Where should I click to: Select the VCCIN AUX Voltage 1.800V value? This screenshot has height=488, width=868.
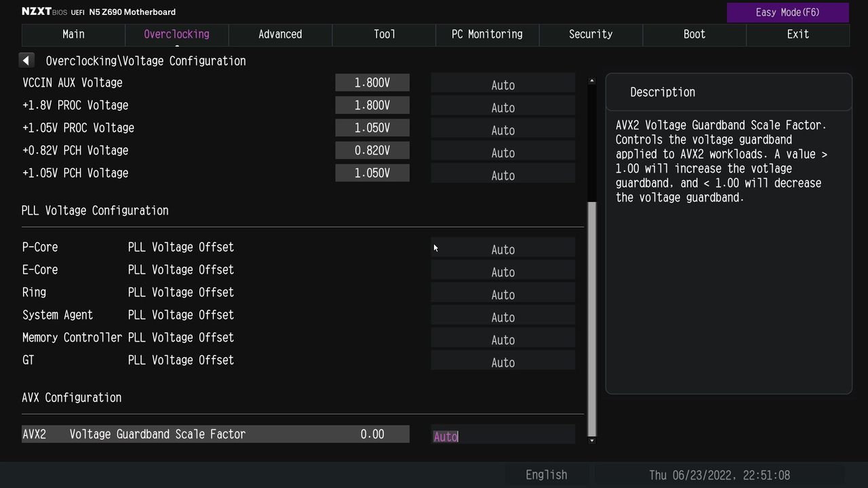click(372, 83)
